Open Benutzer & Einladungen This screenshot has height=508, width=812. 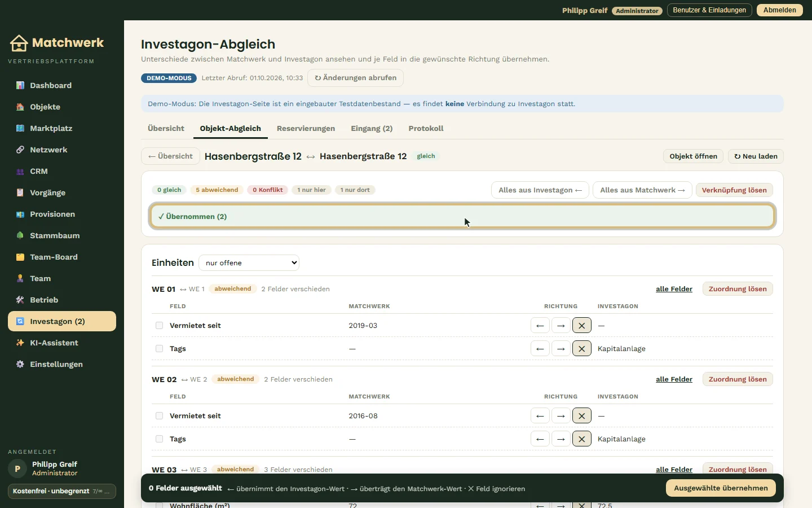[709, 10]
